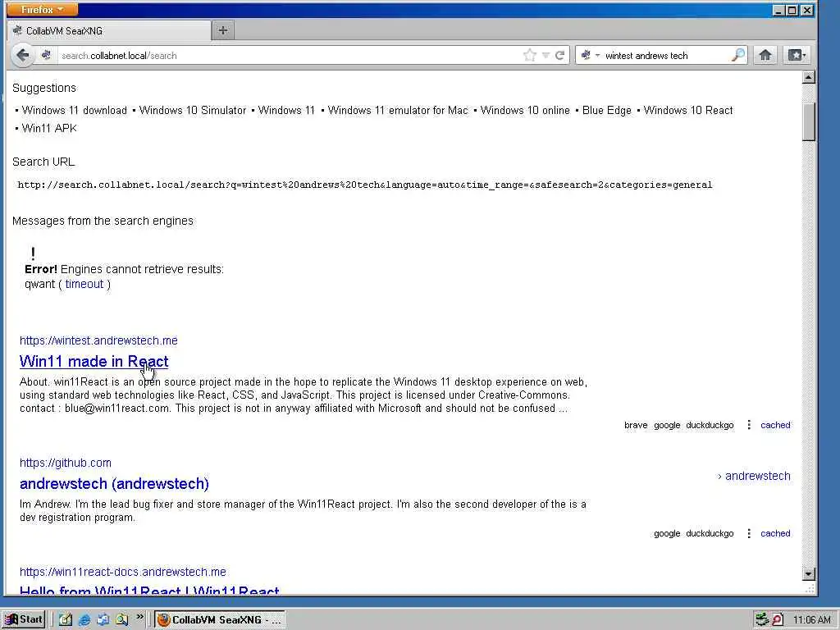Click the red security tray icon
840x630 pixels.
coord(777,620)
